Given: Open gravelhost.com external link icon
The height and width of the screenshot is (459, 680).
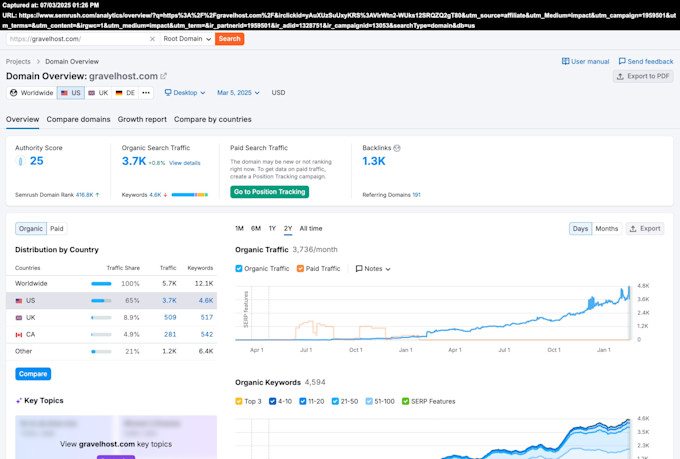Looking at the screenshot, I should click(x=163, y=76).
